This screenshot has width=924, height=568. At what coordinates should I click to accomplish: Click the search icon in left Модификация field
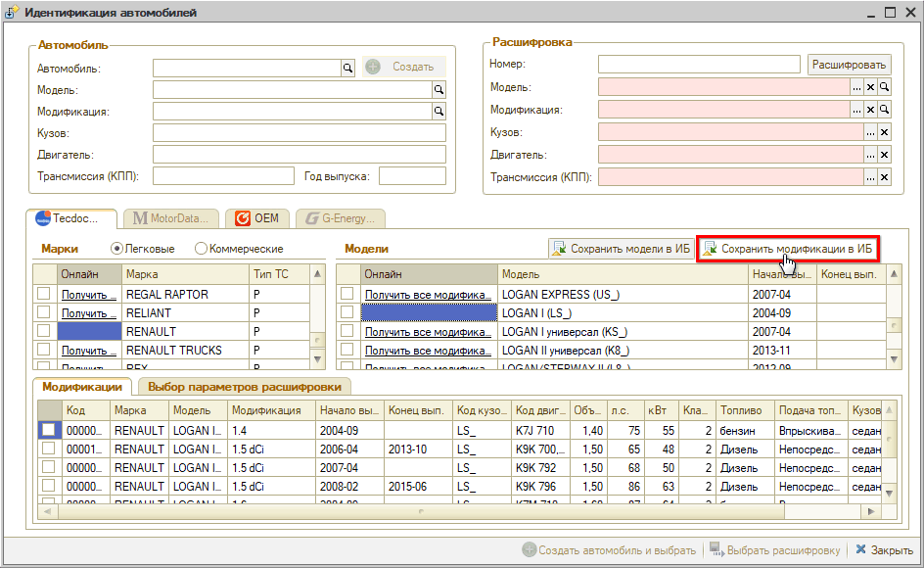pyautogui.click(x=439, y=112)
